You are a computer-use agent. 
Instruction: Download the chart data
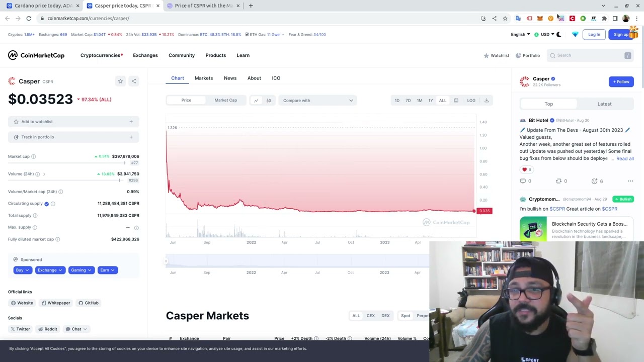click(x=487, y=100)
